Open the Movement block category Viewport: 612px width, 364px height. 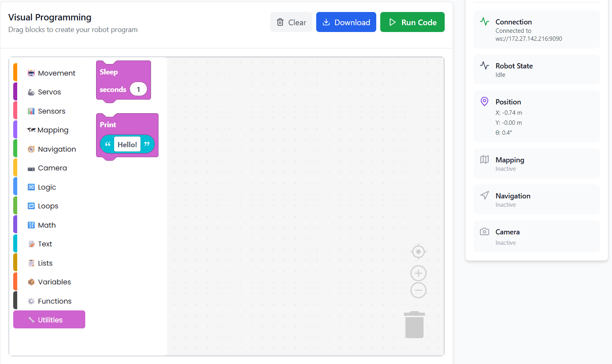click(x=56, y=73)
